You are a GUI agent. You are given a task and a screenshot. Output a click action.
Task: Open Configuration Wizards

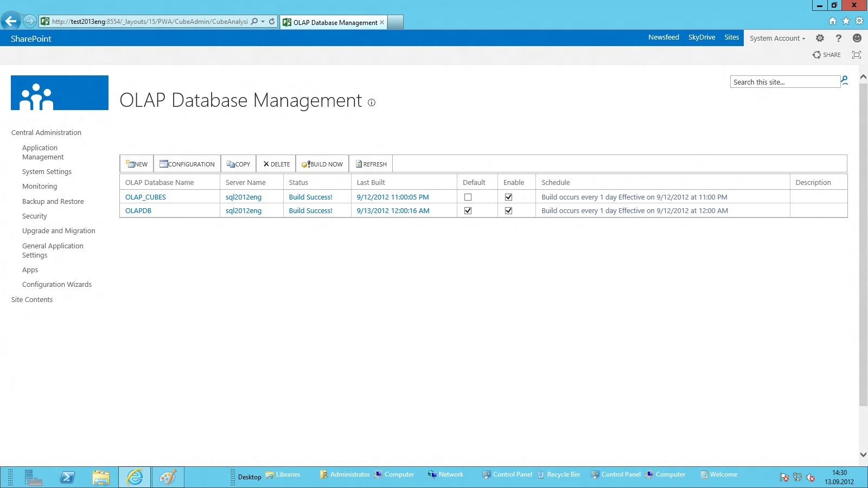(57, 285)
